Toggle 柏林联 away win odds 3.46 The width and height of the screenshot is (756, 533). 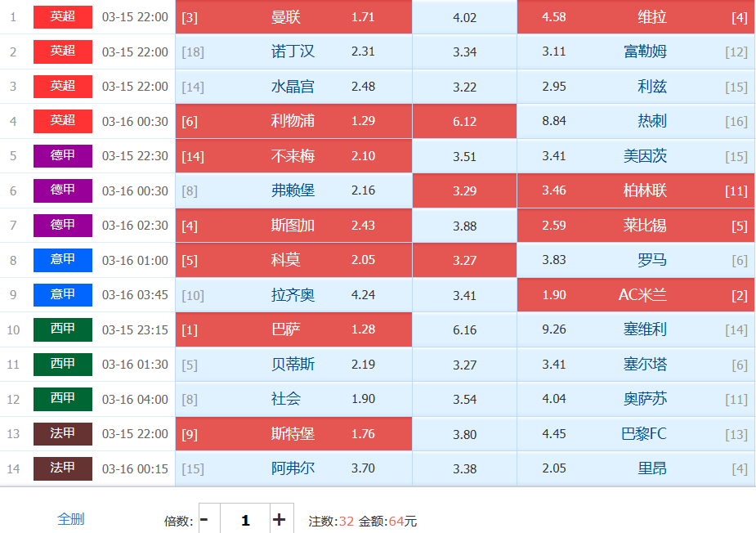[635, 191]
